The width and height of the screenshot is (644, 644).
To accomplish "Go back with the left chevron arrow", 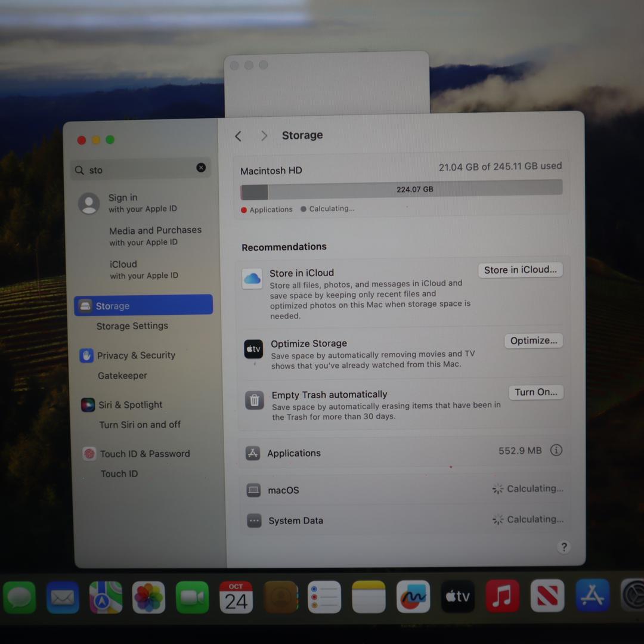I will 239,136.
